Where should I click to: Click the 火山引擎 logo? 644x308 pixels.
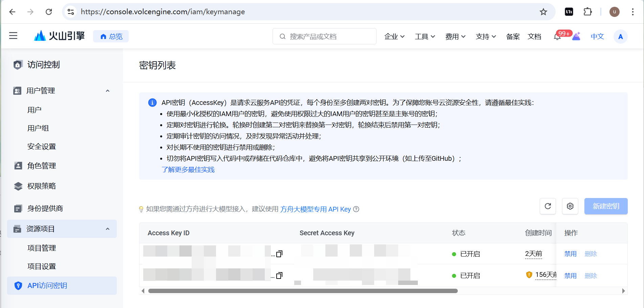coord(59,36)
